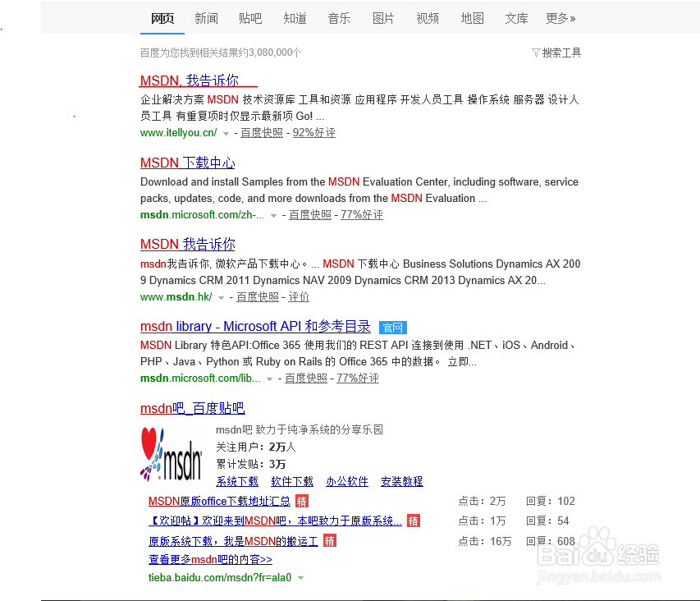700x601 pixels.
Task: Open 查看更多msdn吧的内容>>
Action: click(210, 559)
